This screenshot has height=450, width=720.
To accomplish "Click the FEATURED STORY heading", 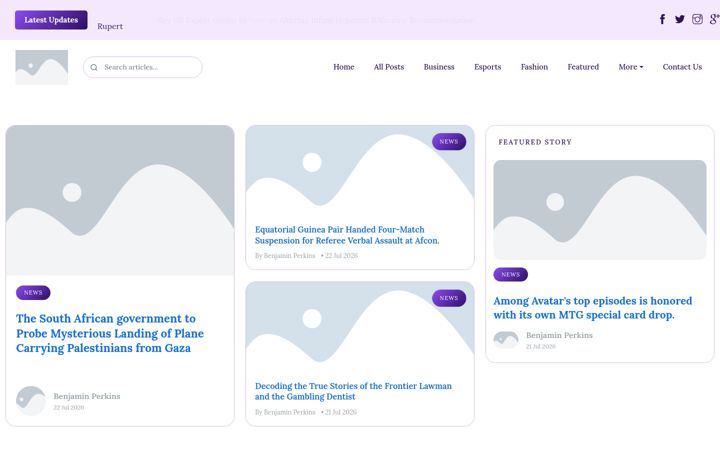I will click(535, 142).
